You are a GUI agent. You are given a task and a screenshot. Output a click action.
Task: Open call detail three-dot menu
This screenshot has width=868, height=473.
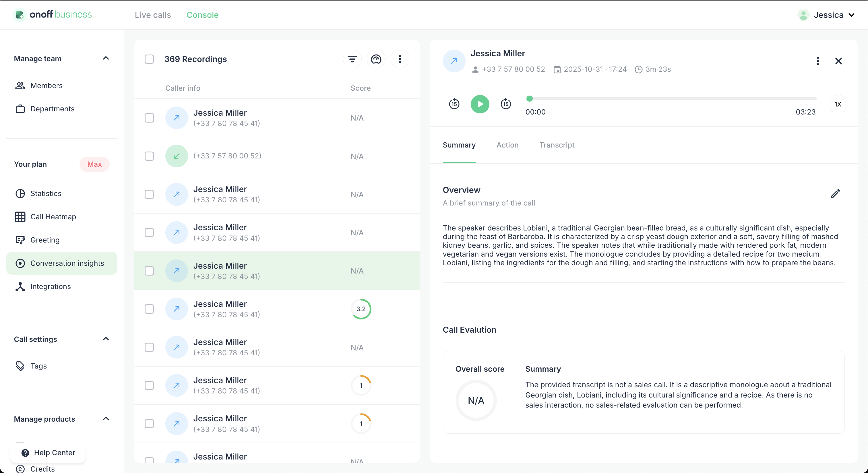(817, 61)
